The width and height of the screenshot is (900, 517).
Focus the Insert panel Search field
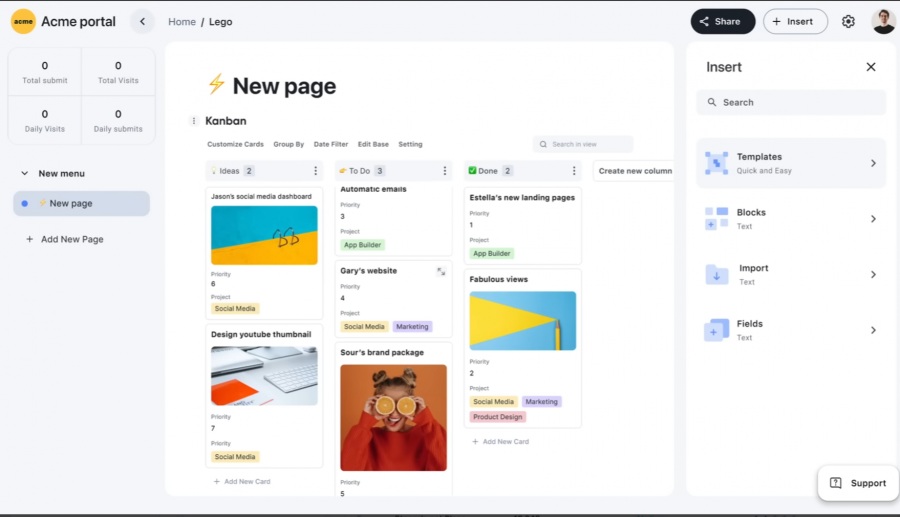791,102
